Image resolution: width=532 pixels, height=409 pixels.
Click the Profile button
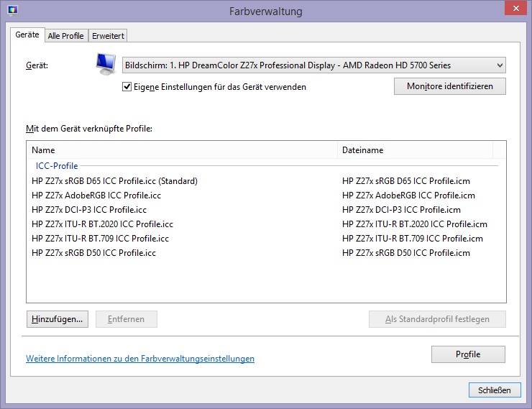(x=468, y=354)
